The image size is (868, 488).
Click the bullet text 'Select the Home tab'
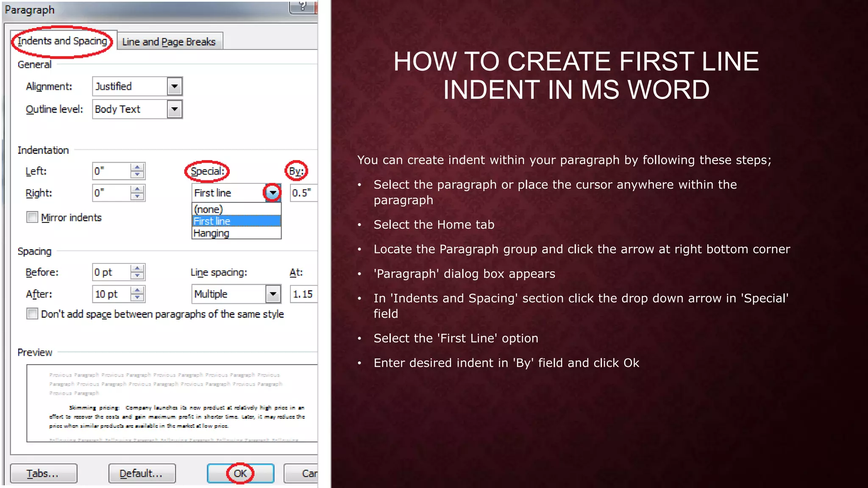(x=434, y=225)
